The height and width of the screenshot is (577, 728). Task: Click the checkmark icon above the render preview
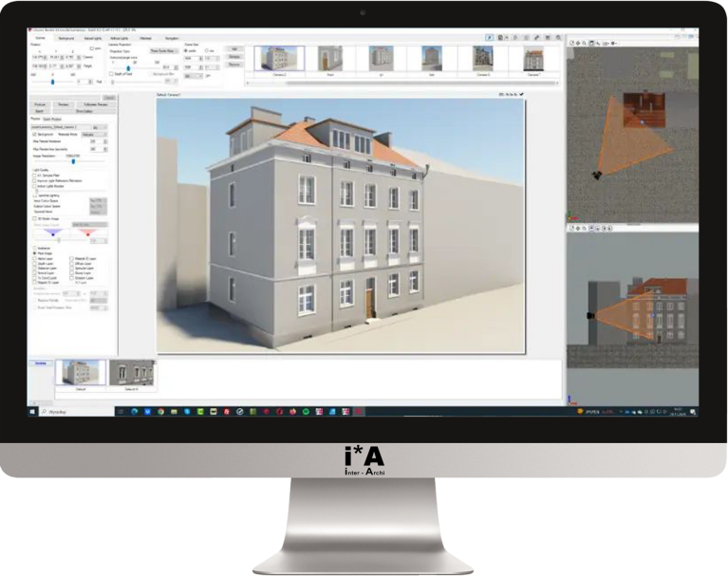(x=521, y=95)
